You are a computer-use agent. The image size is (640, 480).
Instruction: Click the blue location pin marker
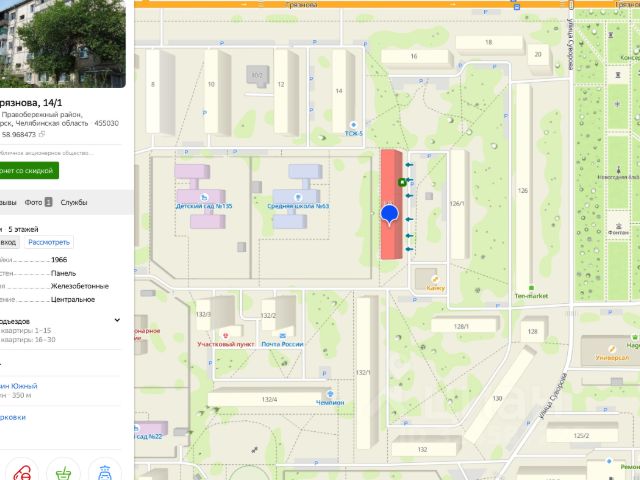pyautogui.click(x=389, y=215)
